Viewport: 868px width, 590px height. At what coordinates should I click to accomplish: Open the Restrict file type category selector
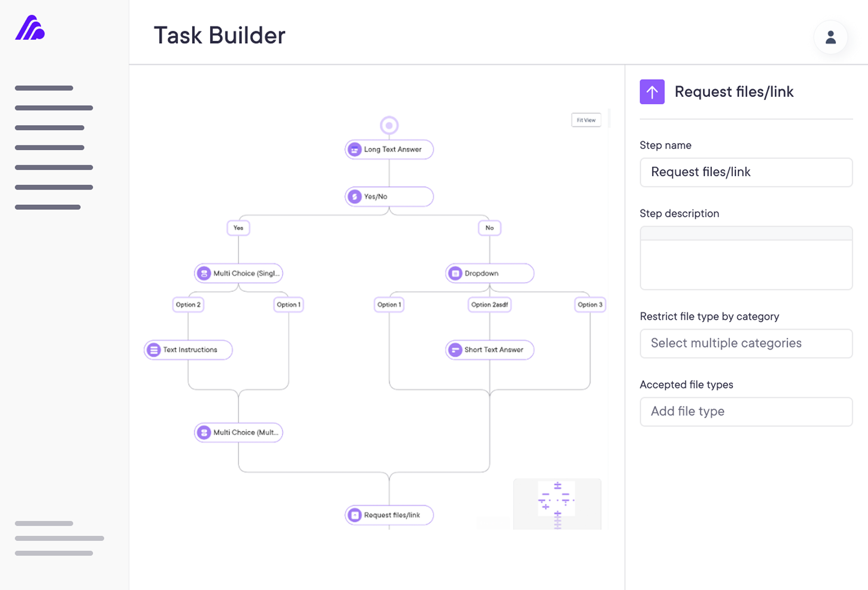point(746,343)
